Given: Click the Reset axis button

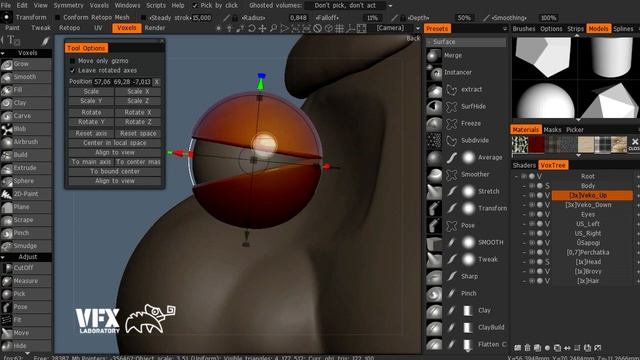Looking at the screenshot, I should coord(91,133).
